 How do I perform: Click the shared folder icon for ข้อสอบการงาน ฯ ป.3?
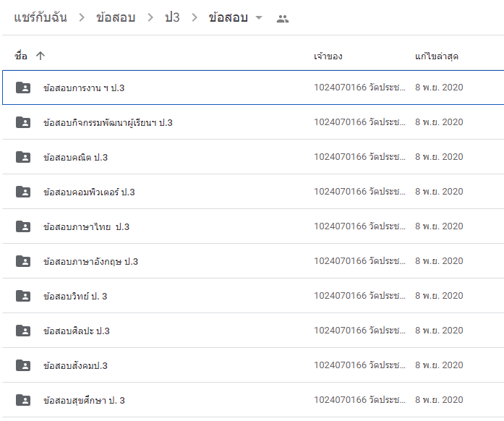point(23,88)
